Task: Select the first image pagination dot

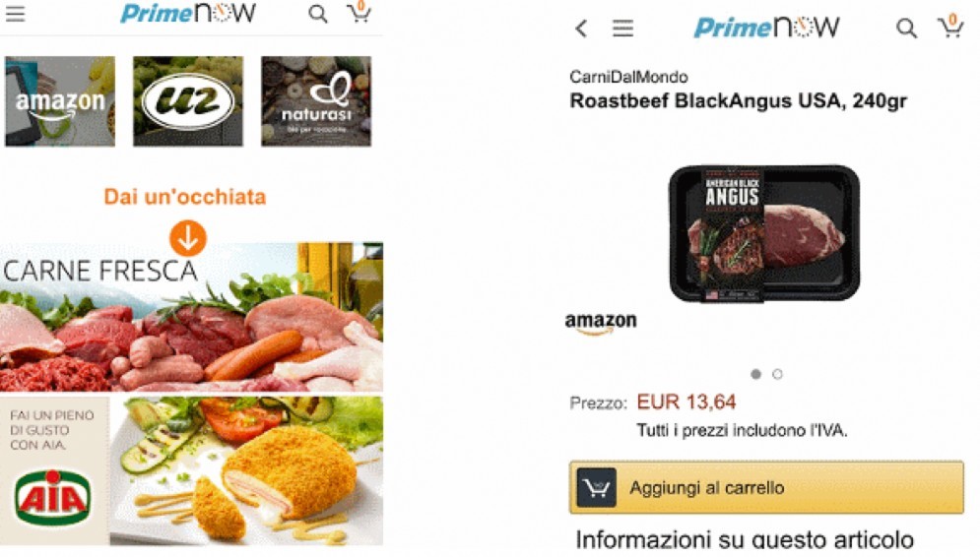Action: (x=755, y=374)
